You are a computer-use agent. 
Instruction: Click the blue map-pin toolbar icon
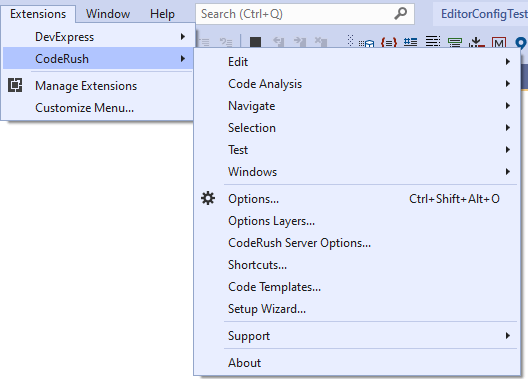point(521,43)
